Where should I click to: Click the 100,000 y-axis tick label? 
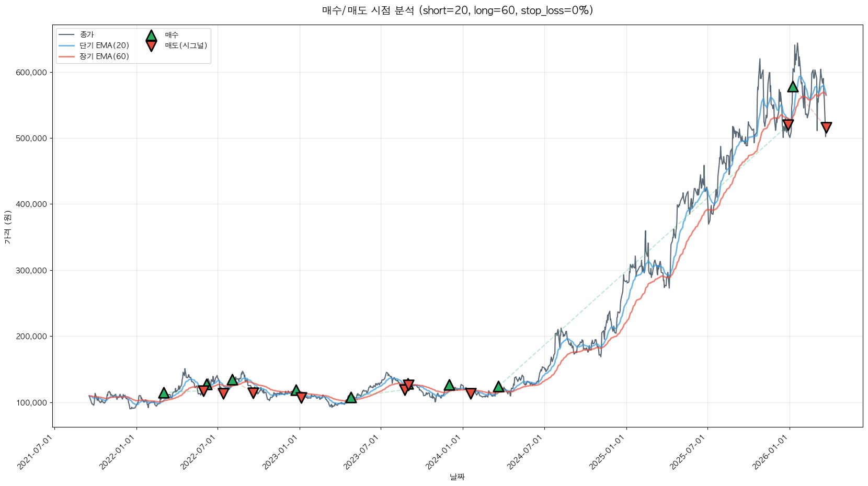pos(31,402)
